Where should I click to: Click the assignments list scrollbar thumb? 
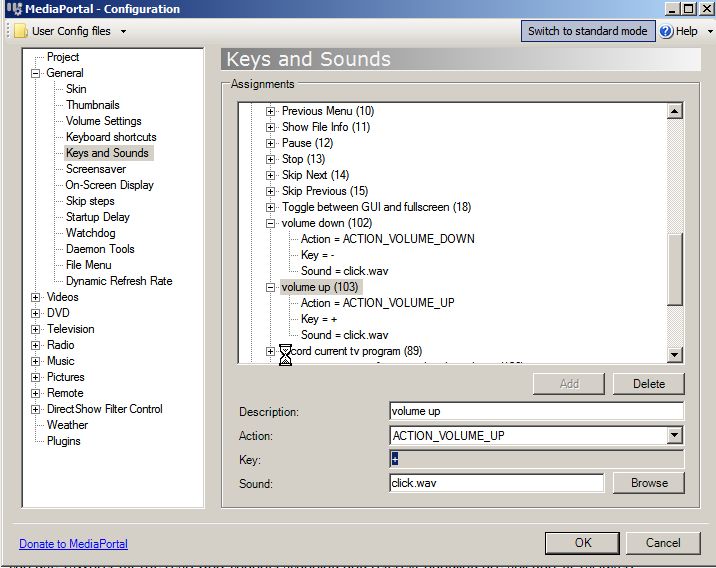click(674, 269)
